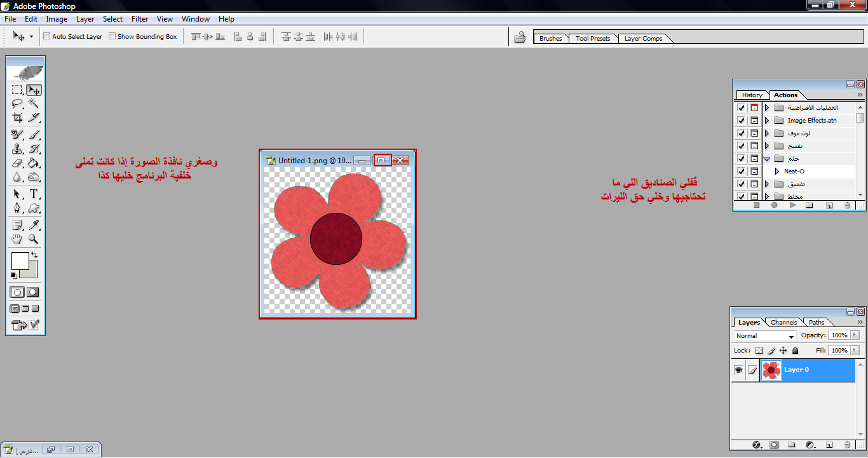Add a layer mask from Layers panel
Viewport: 868px width, 458px height.
[x=774, y=445]
